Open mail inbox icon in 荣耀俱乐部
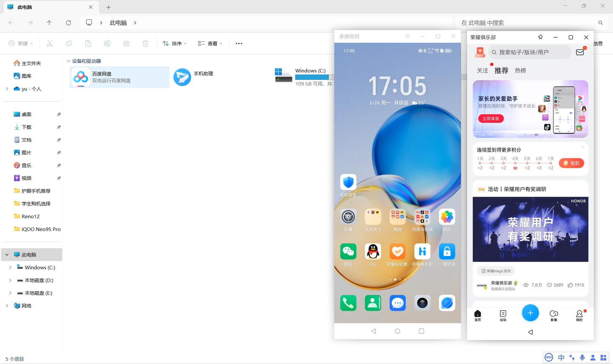Image resolution: width=613 pixels, height=364 pixels. coord(580,52)
